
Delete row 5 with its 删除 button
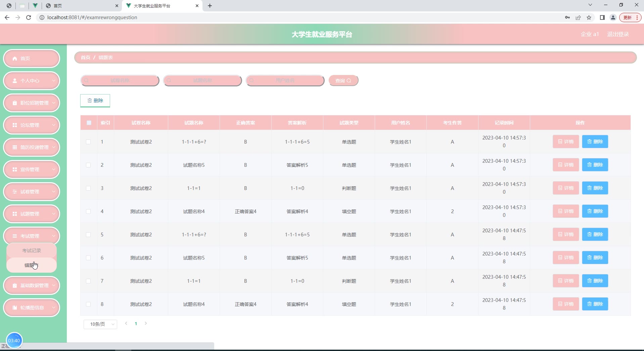pyautogui.click(x=595, y=234)
